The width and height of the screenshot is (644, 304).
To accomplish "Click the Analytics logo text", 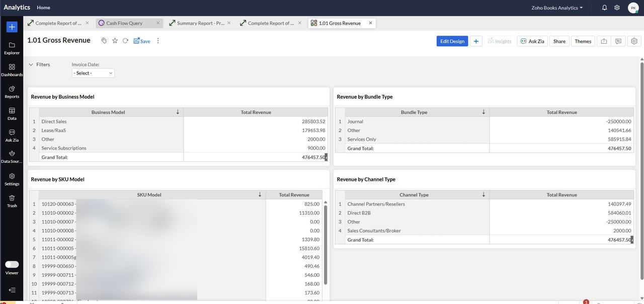I will coord(17,8).
